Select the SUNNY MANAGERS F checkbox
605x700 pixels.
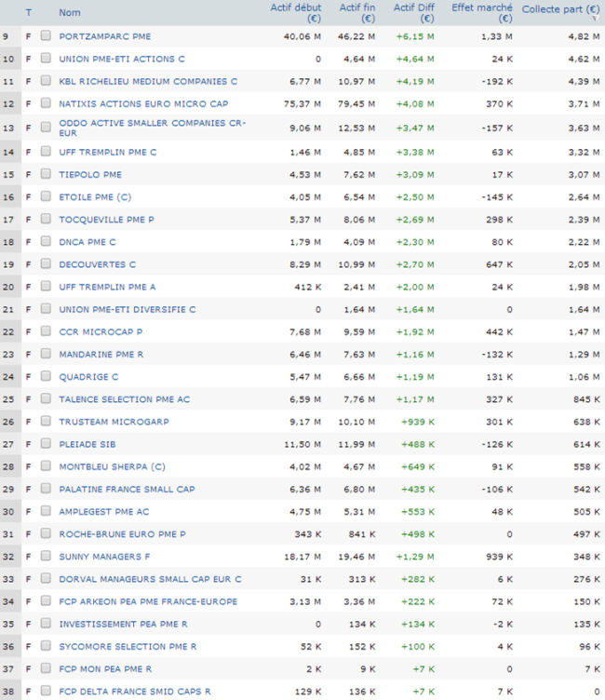click(46, 556)
